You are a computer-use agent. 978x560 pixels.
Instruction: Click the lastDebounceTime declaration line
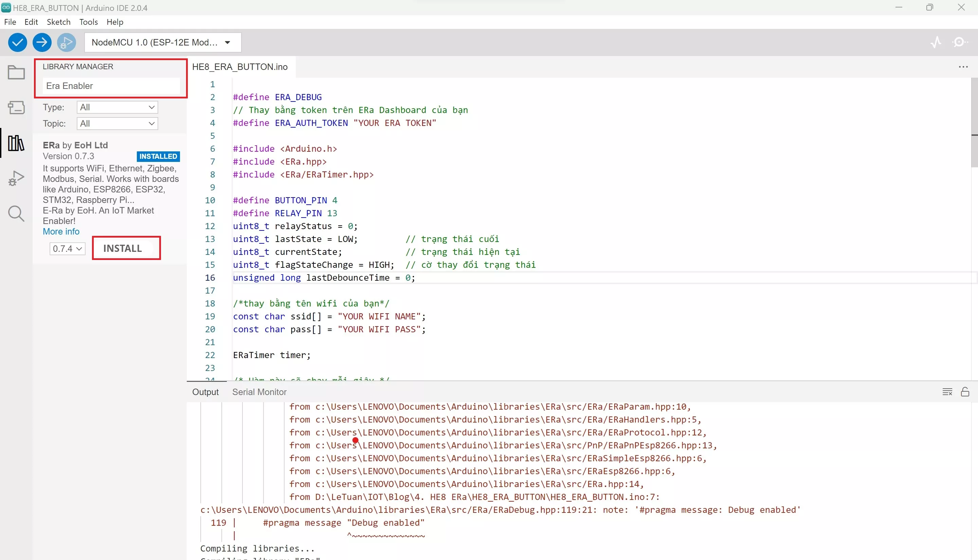(324, 278)
